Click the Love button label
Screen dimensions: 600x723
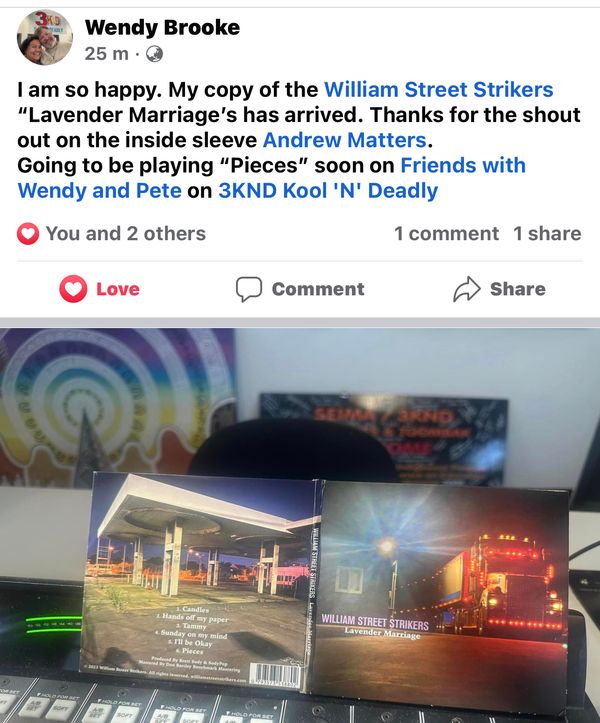(x=118, y=289)
